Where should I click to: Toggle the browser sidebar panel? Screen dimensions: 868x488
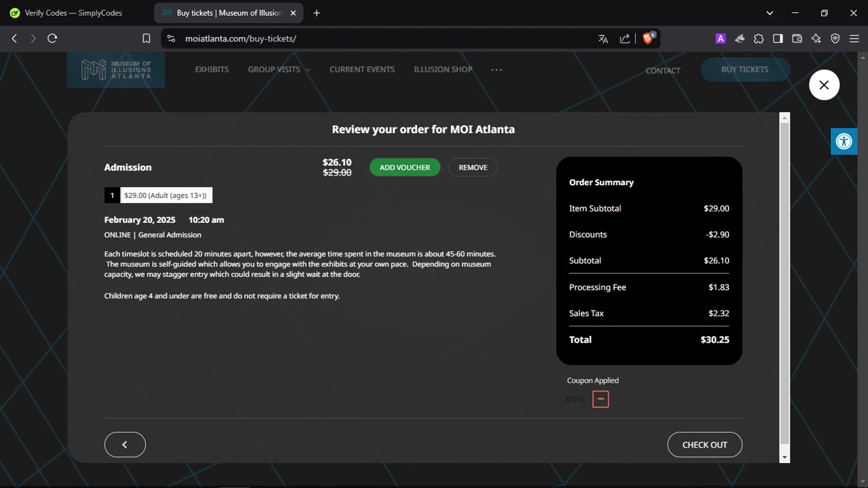click(x=778, y=38)
